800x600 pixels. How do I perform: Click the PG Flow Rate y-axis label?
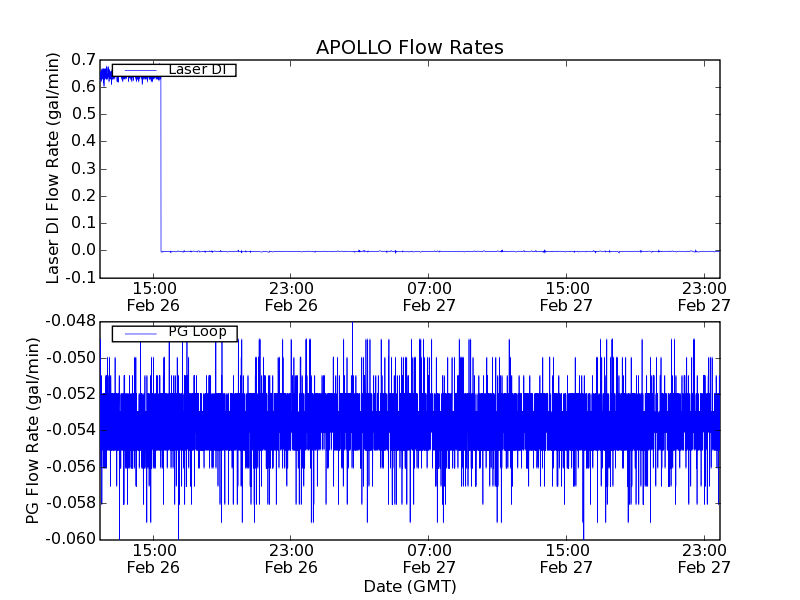[33, 430]
